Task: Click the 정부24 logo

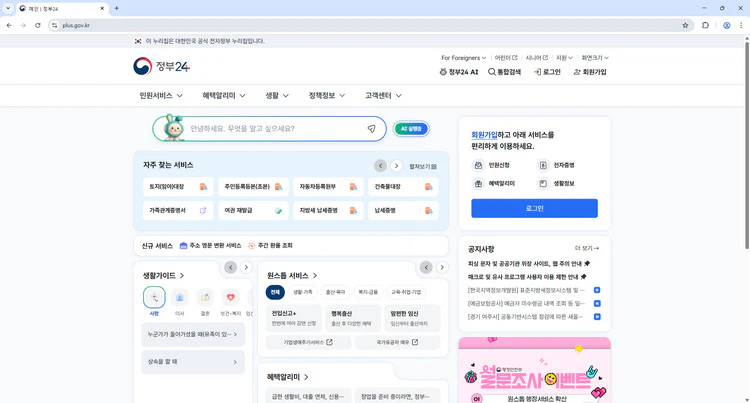Action: tap(161, 66)
